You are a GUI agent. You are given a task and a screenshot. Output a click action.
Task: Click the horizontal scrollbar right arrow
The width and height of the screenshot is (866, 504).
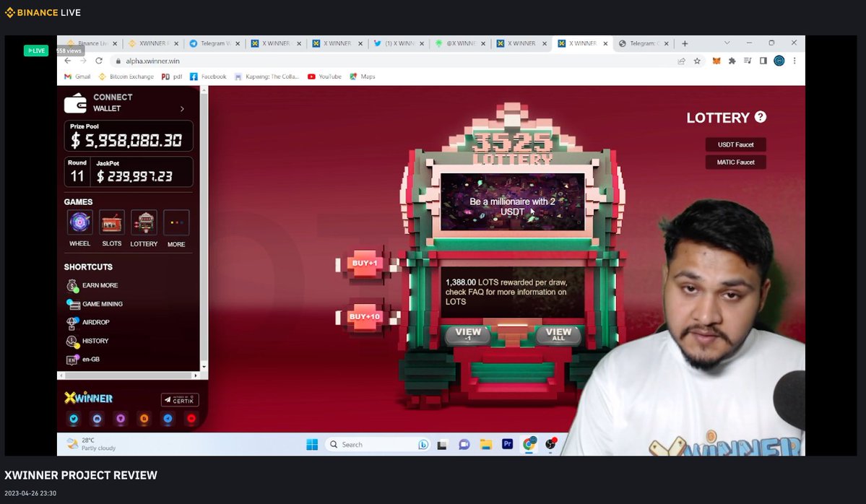coord(195,375)
